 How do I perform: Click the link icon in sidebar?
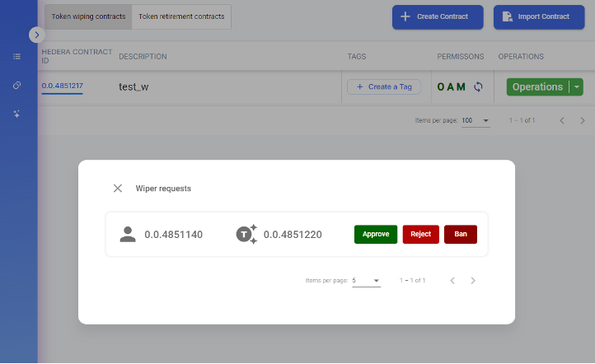[x=16, y=86]
